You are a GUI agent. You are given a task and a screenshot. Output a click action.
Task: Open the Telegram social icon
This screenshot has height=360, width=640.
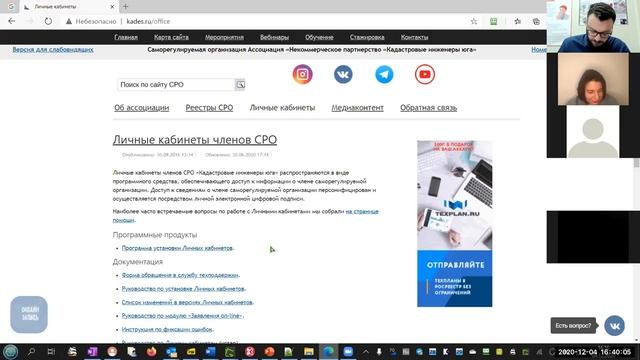[x=384, y=74]
